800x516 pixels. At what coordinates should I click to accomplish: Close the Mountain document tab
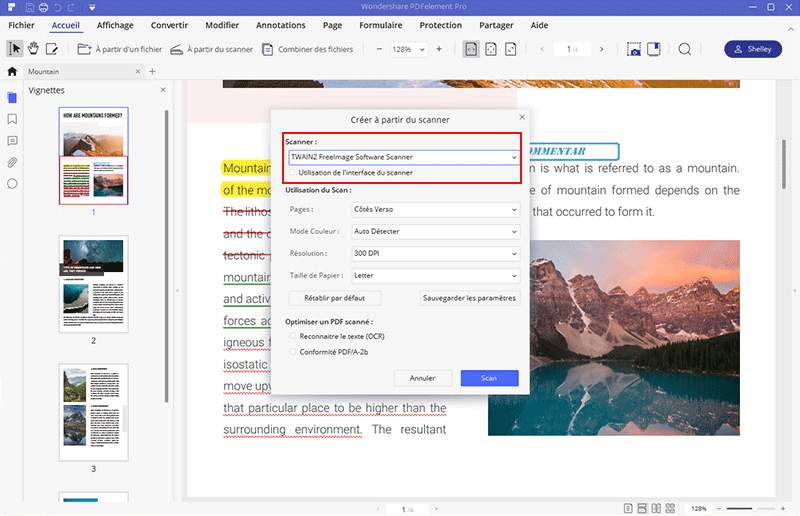pyautogui.click(x=138, y=71)
